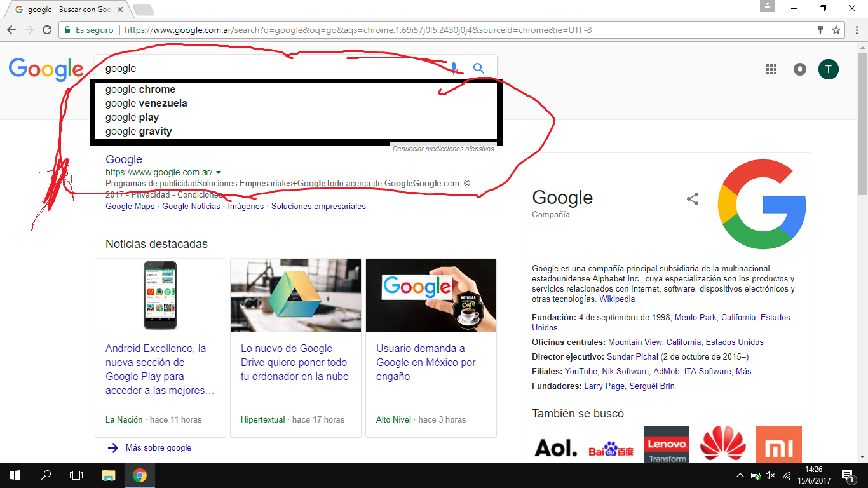
Task: Open the Wikipedia link in the knowledge panel
Action: tap(617, 299)
